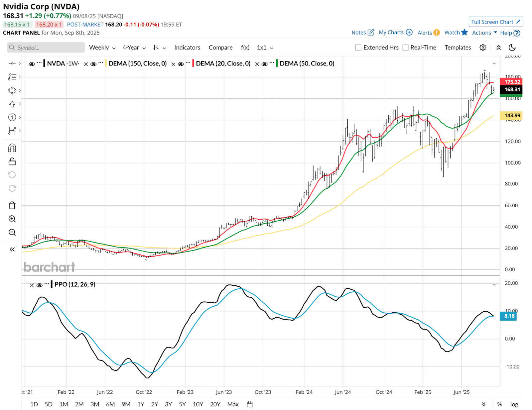The height and width of the screenshot is (410, 532).
Task: Open the Fibonacci list tool
Action: tap(12, 77)
